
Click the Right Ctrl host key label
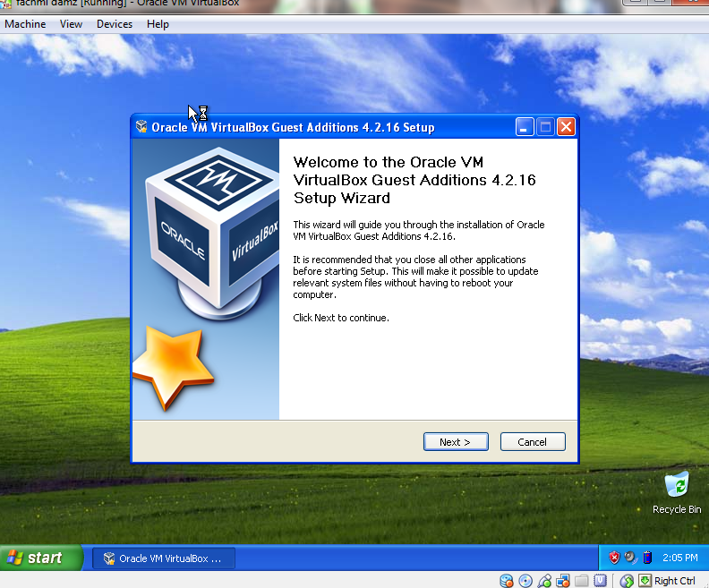pos(675,581)
